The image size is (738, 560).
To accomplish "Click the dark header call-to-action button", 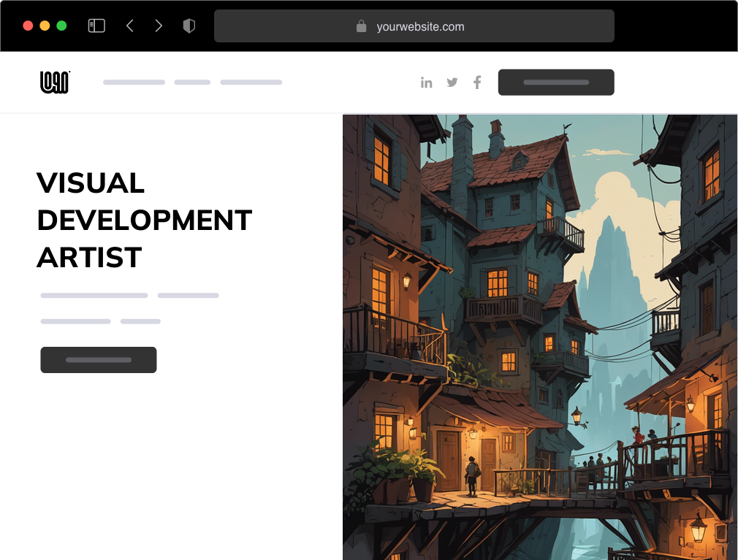I will (556, 83).
